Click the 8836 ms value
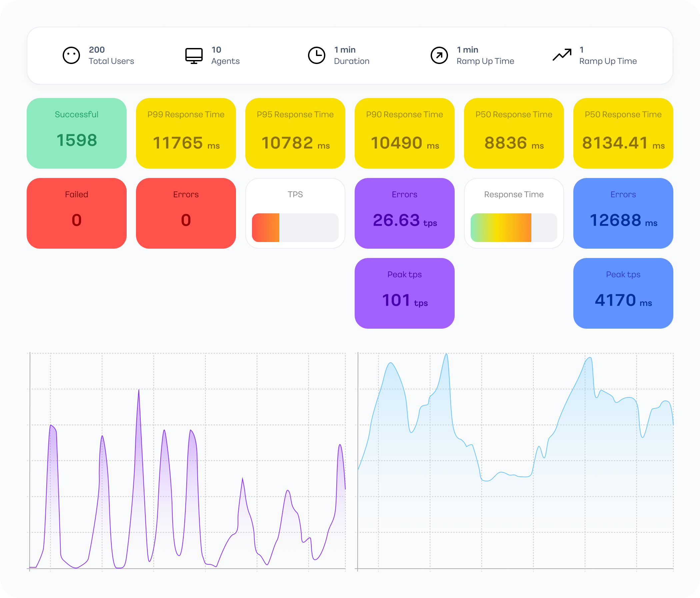 click(x=514, y=143)
